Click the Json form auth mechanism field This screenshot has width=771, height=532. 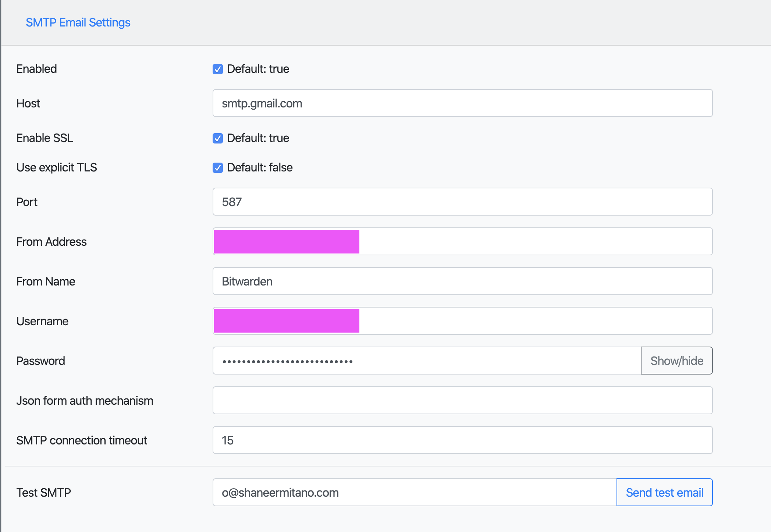[x=462, y=401]
